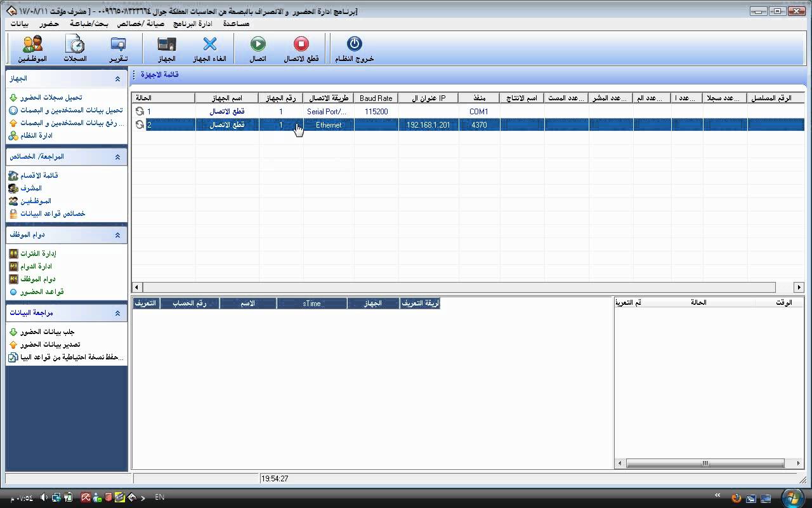Screen dimensions: 812x508
Task: Select the 115200 baud rate cell
Action: [376, 112]
